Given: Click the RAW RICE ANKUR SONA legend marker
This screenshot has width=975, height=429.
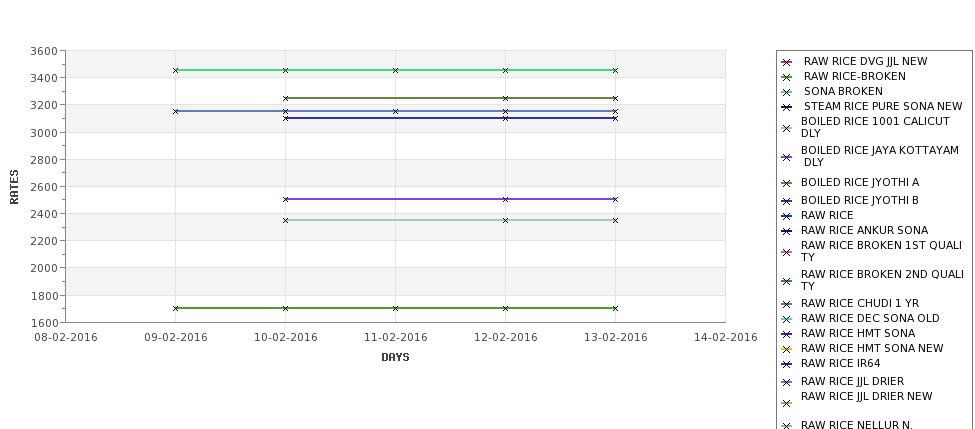Looking at the screenshot, I should click(x=786, y=231).
